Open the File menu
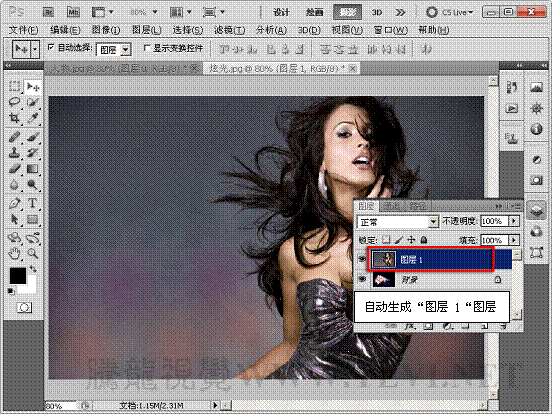Screen dimensions: 552x414 (x=23, y=30)
